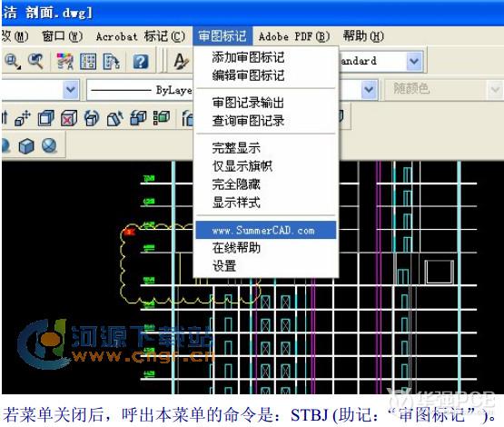Open the Acrobat 标记(C) menu
Viewport: 504px width, 427px height.
tap(141, 36)
